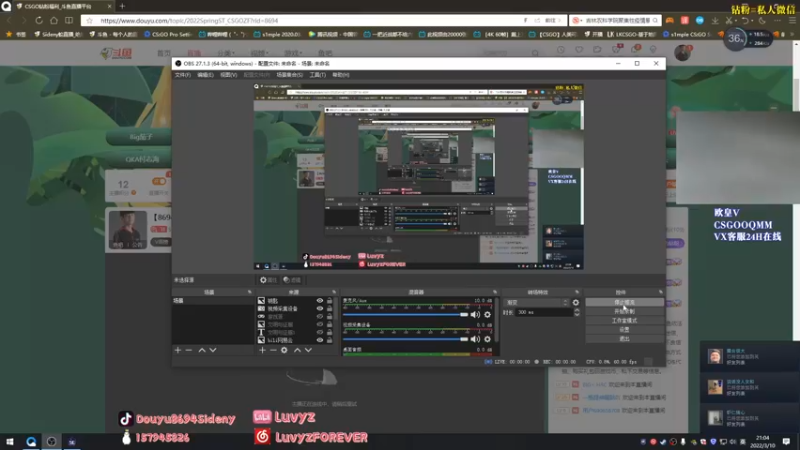Open a new browser tab with plus

click(x=122, y=6)
